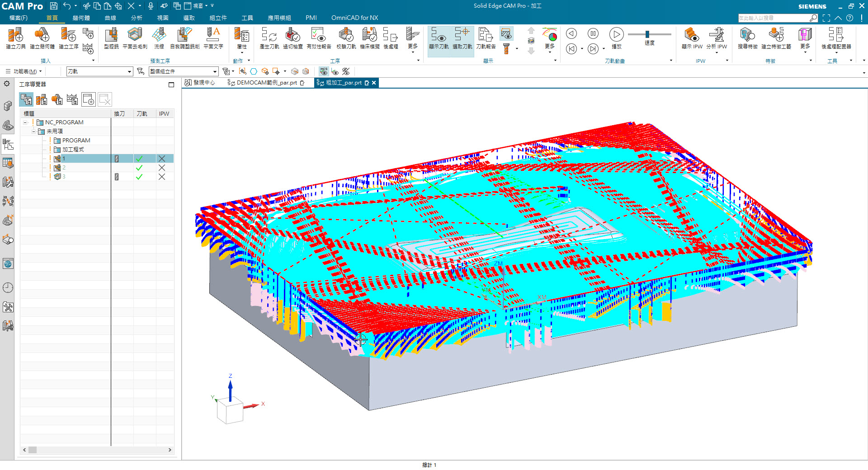Click the 建立工序 (Create Operation) icon

tap(68, 38)
